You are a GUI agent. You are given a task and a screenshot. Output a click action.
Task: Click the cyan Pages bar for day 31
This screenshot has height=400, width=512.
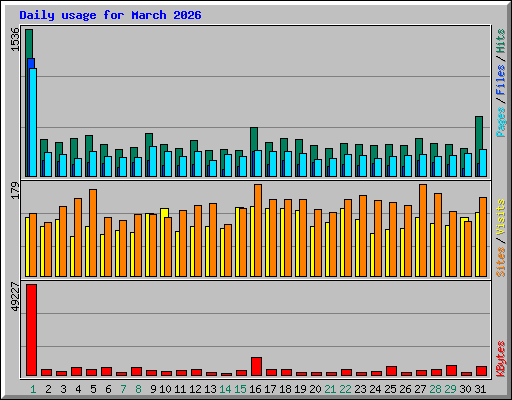(x=483, y=163)
